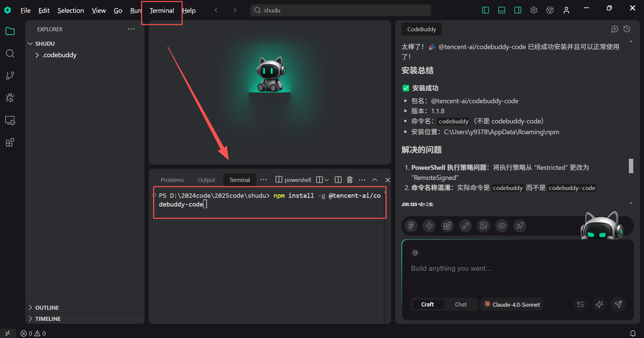Switch to the Output tab

(207, 180)
